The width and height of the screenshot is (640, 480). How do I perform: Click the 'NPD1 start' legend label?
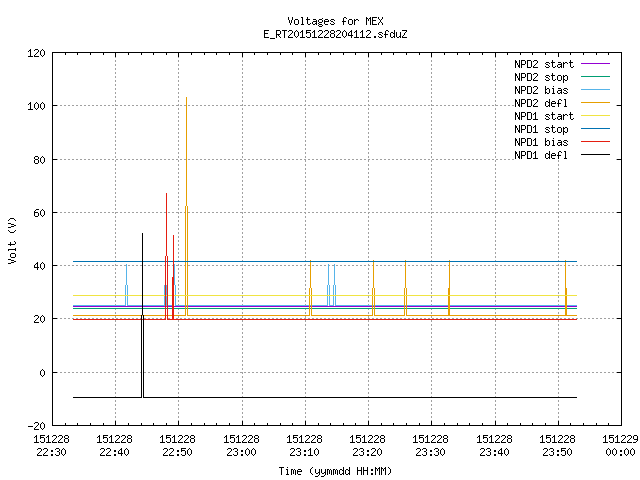tap(544, 116)
